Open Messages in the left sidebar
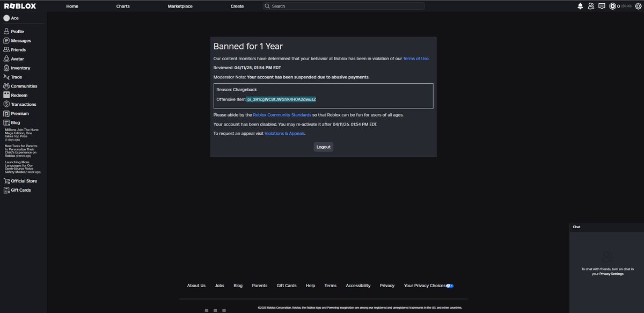The image size is (644, 313). tap(17, 41)
